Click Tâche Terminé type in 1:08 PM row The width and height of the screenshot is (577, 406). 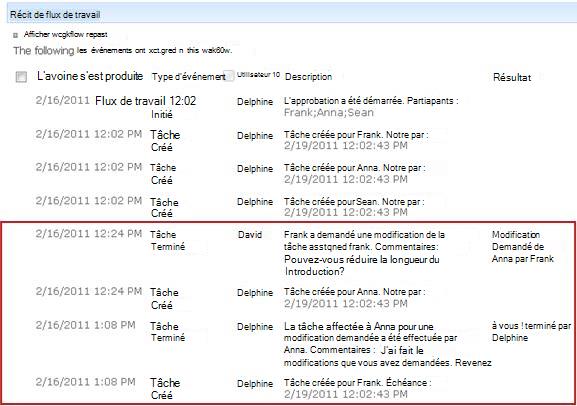(167, 332)
